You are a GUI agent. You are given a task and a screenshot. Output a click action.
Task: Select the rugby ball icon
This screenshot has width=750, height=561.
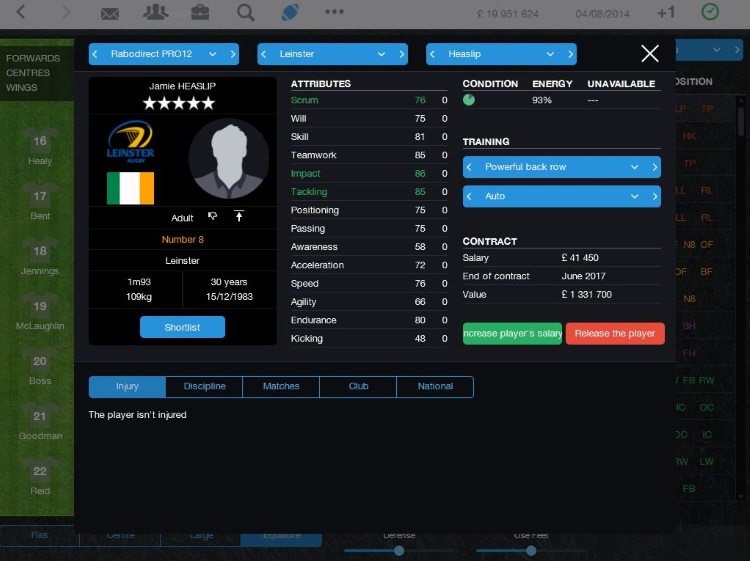(x=290, y=12)
